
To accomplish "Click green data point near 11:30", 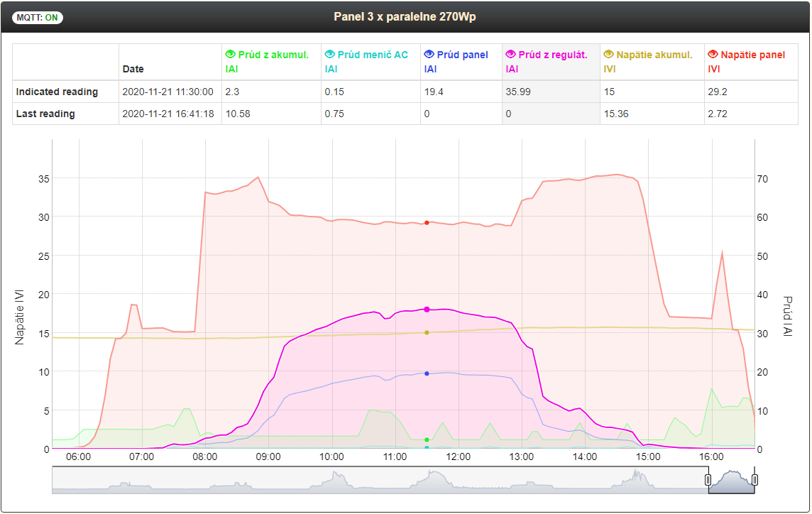I will [x=427, y=440].
